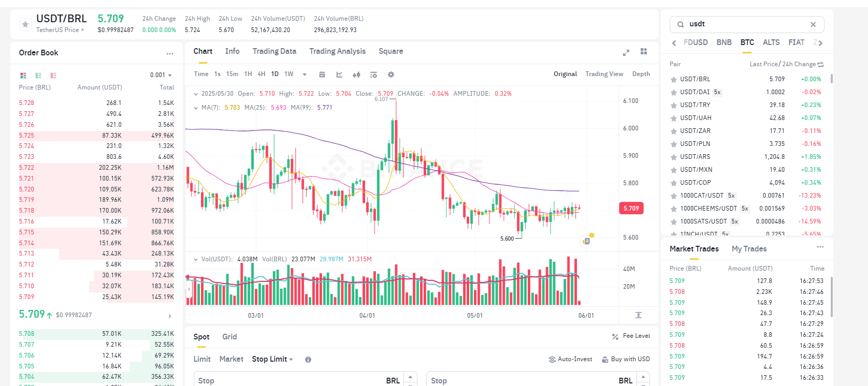Open chart drawing tools icon

click(x=339, y=75)
